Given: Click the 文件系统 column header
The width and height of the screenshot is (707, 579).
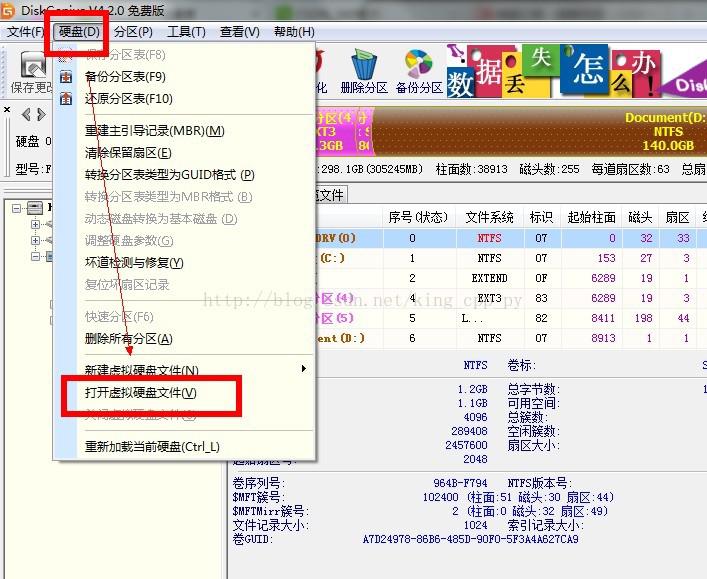Looking at the screenshot, I should tap(490, 218).
